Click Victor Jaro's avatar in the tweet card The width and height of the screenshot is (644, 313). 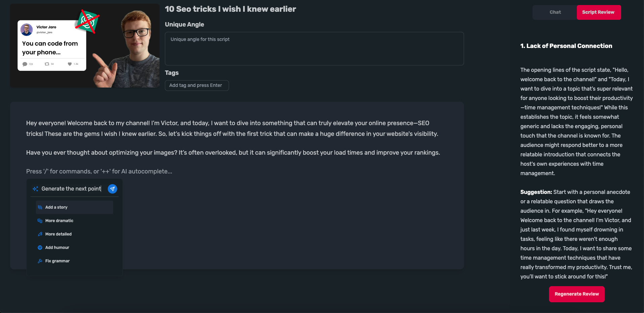click(27, 30)
